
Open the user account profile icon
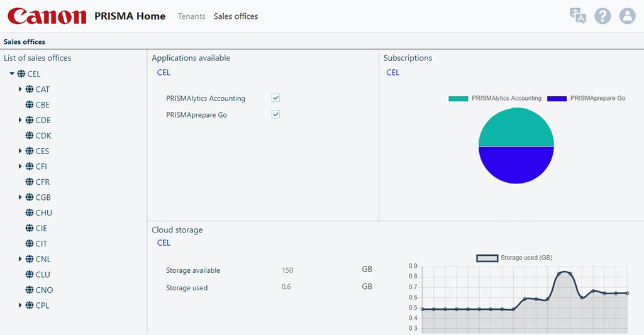[627, 16]
